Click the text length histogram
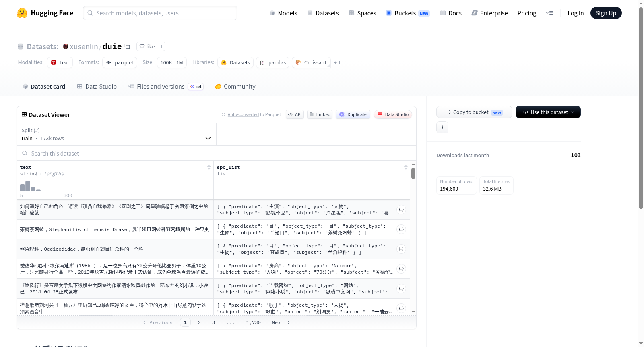 (46, 186)
